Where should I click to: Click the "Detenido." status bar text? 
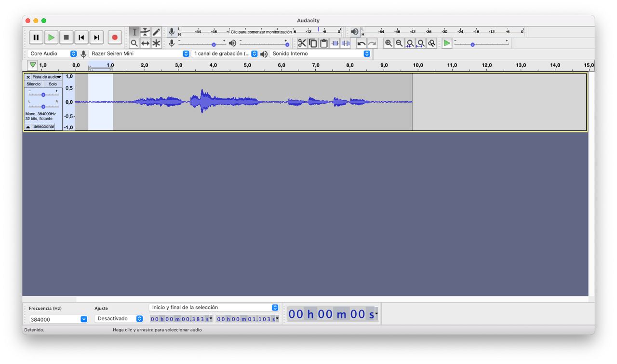tap(34, 330)
